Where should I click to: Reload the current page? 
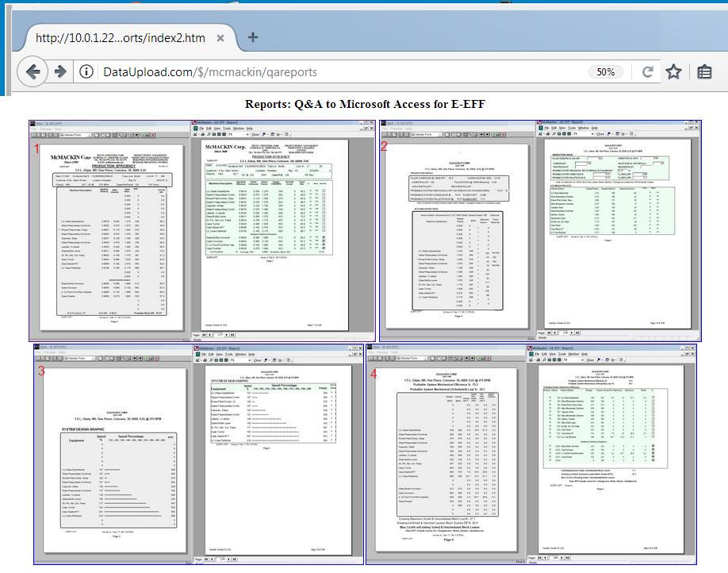[647, 72]
